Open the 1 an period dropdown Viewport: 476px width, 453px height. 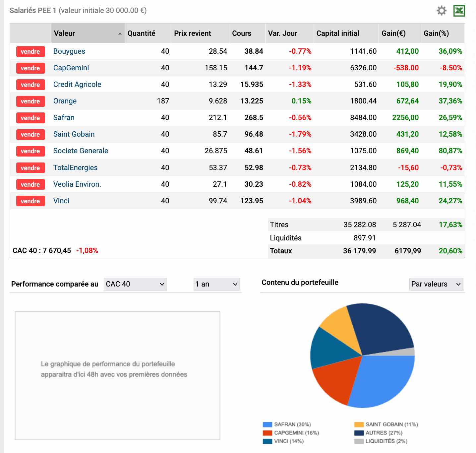216,284
